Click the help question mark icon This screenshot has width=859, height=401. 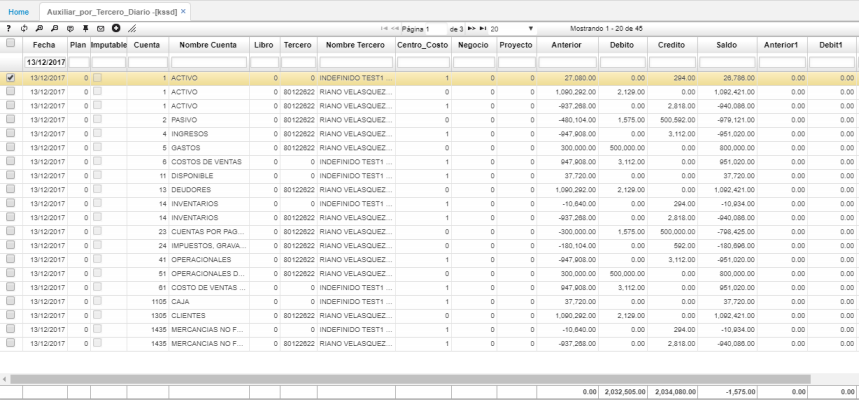(x=8, y=29)
